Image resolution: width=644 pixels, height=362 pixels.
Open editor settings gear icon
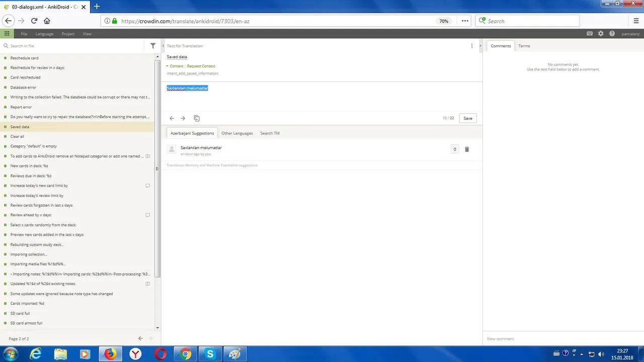[601, 34]
